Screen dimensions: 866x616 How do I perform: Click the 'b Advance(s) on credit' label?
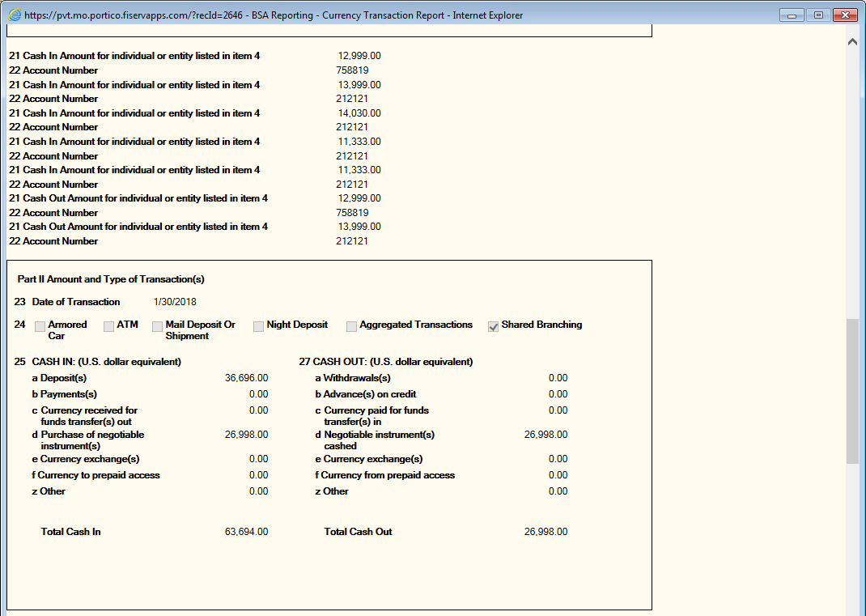pos(366,394)
